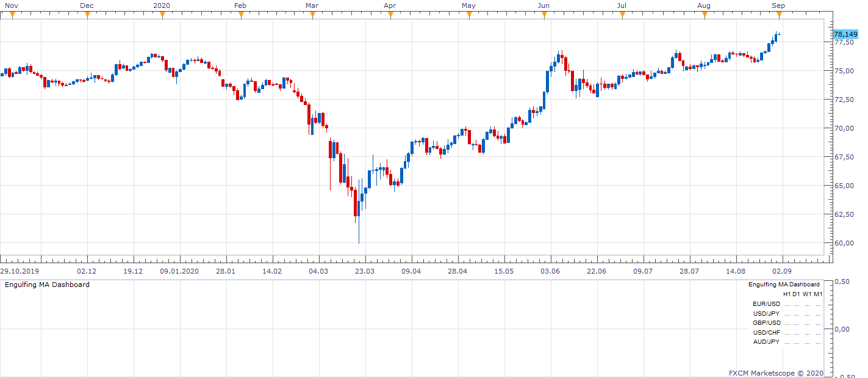
Task: Click the 14.08 date label
Action: tap(736, 271)
